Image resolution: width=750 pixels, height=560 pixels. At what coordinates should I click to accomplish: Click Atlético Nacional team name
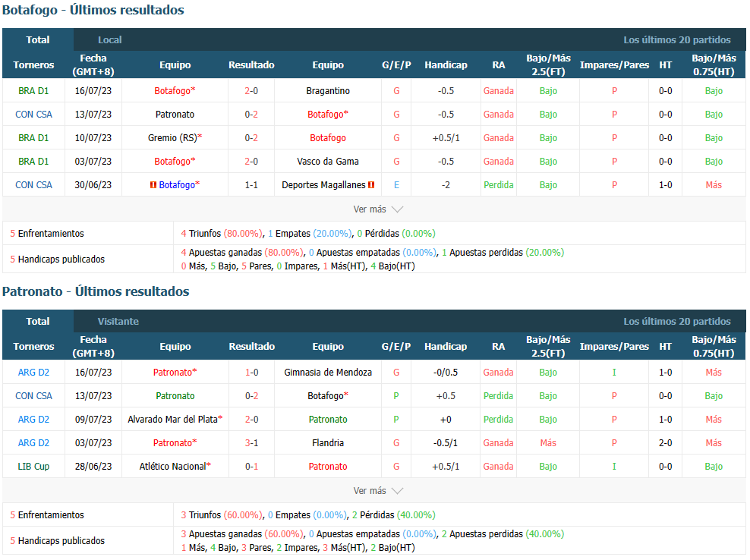172,466
